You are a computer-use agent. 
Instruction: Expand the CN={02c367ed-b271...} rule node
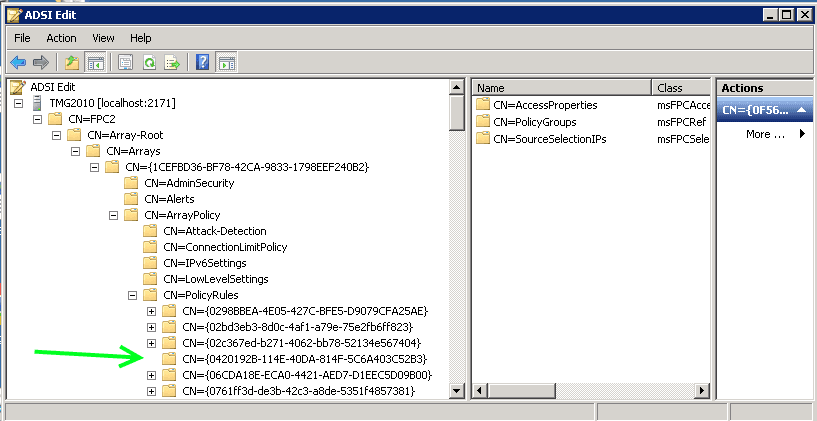pos(152,343)
